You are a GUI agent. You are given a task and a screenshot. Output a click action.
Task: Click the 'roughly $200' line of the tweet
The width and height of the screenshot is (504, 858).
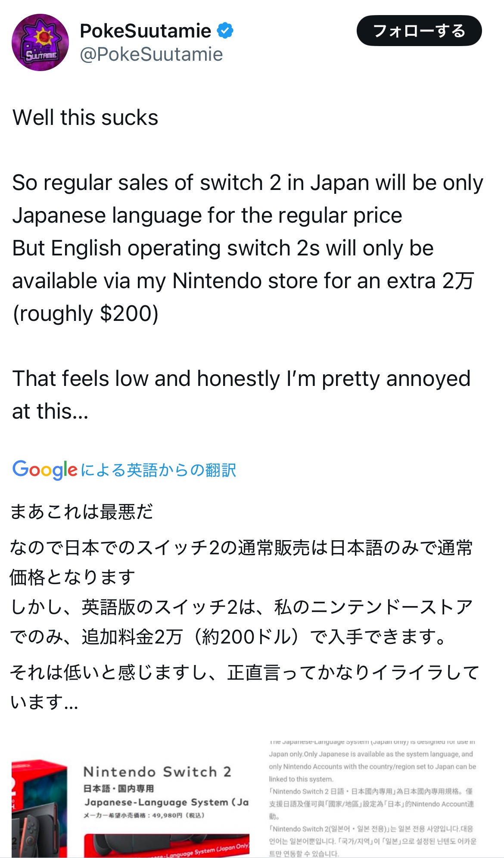pos(86,314)
